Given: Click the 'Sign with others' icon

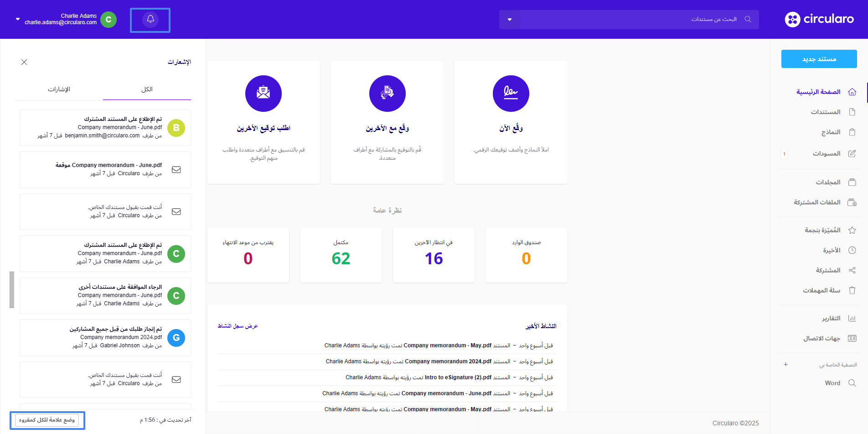Looking at the screenshot, I should 387,94.
